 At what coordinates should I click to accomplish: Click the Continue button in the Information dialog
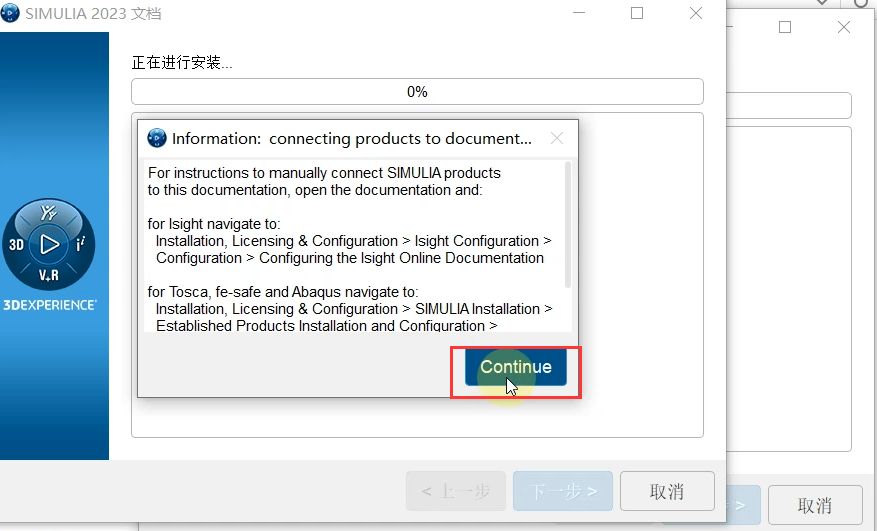(x=516, y=367)
